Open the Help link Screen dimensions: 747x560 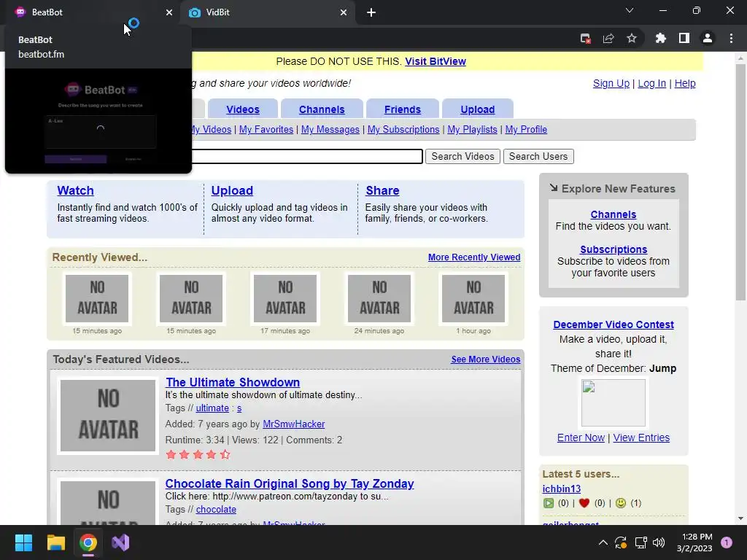pyautogui.click(x=685, y=83)
